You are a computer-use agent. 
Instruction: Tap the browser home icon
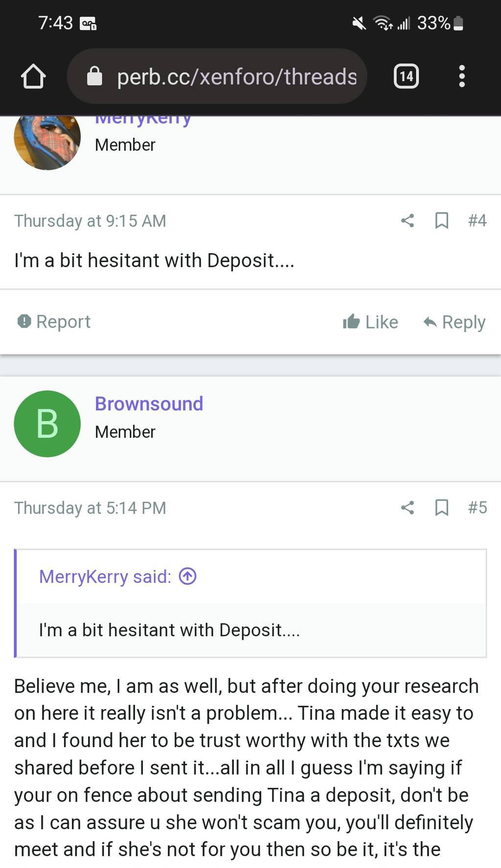coord(33,76)
